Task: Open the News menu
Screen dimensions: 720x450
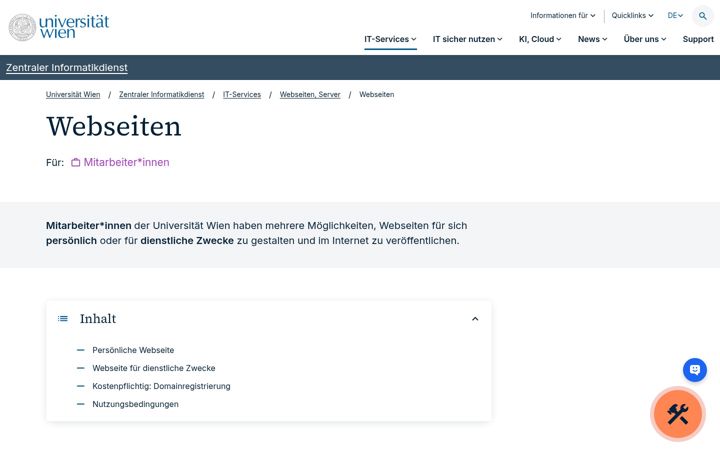Action: click(592, 39)
